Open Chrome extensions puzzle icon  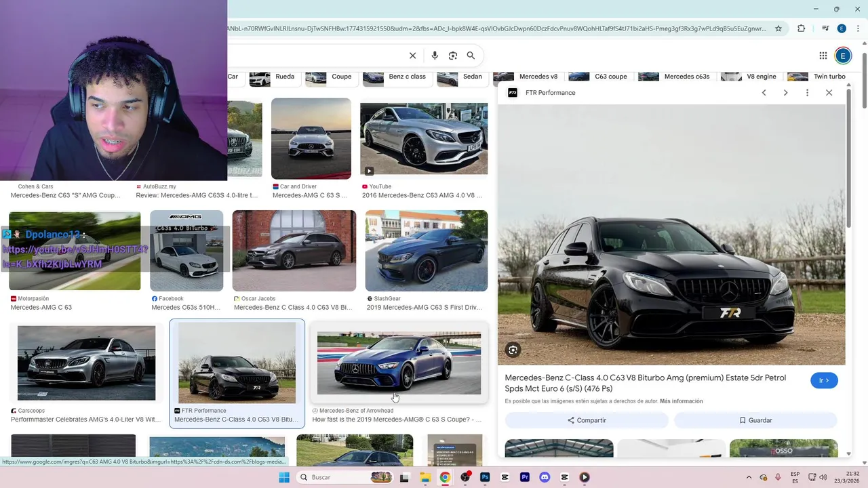(802, 28)
